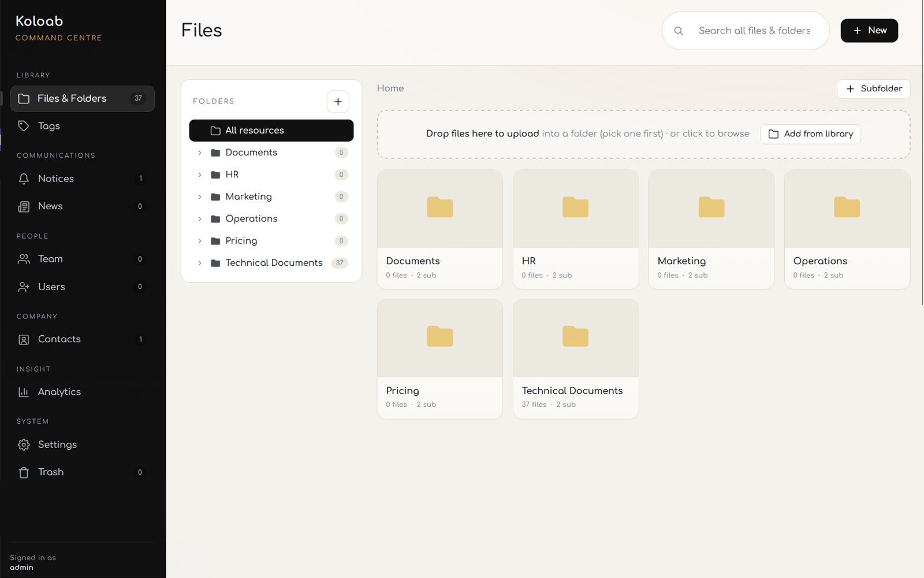The image size is (924, 578).
Task: Click the Settings gear icon
Action: 24,444
